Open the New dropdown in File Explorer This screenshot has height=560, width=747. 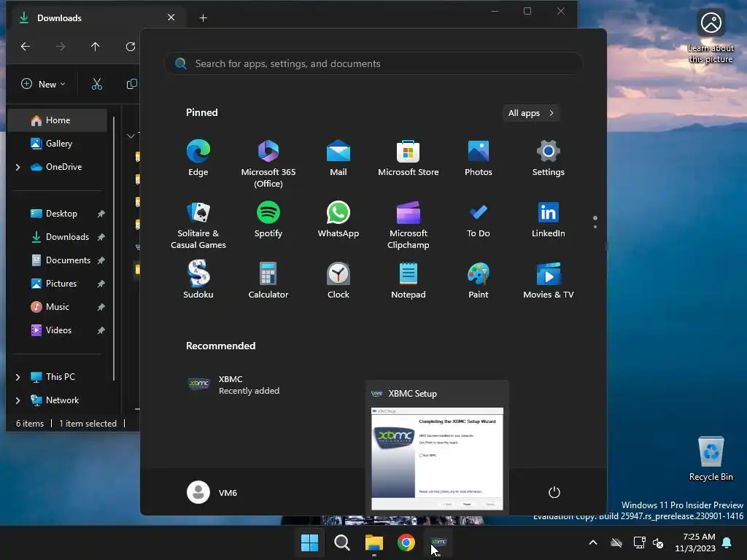(x=43, y=85)
